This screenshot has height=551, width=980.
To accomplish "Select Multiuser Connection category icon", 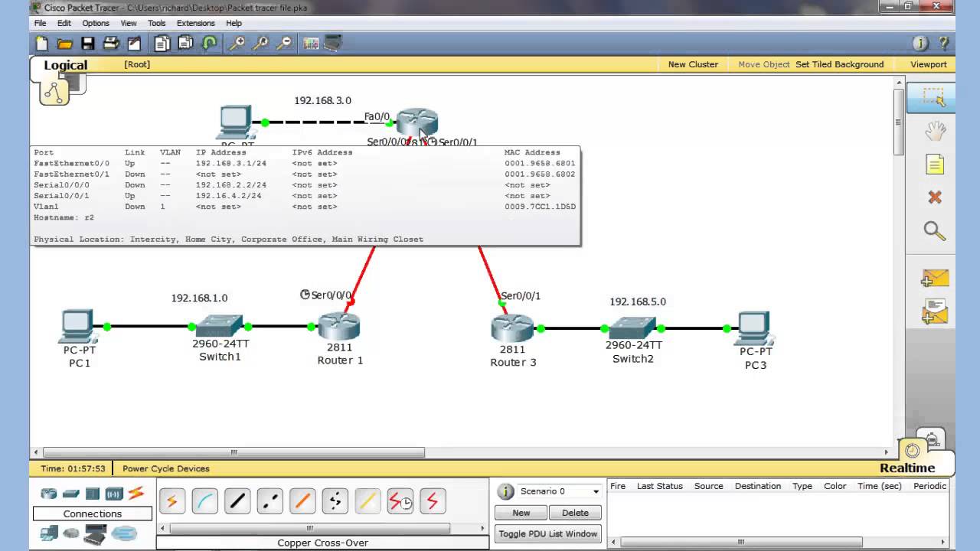I will click(x=123, y=533).
